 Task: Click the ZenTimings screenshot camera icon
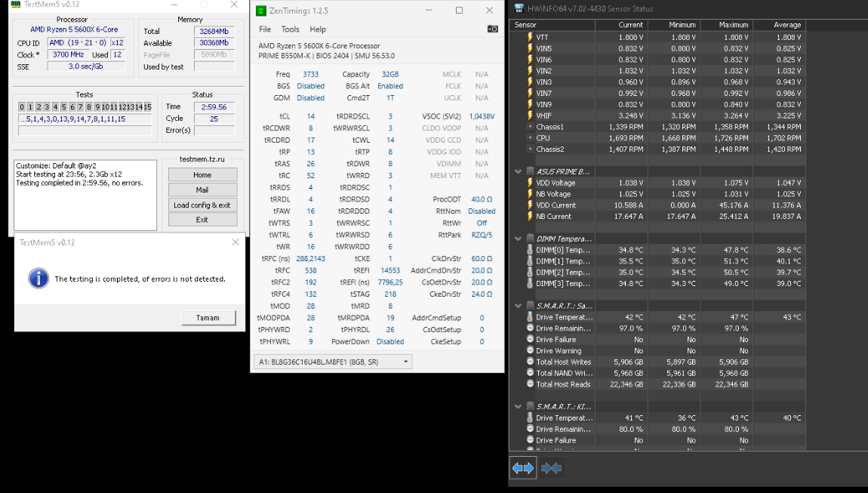click(x=492, y=29)
